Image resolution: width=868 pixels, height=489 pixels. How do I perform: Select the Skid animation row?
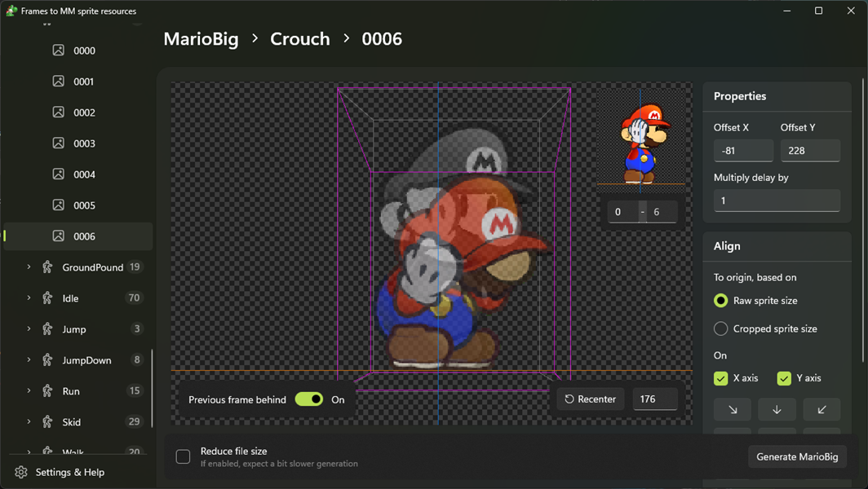pyautogui.click(x=78, y=422)
